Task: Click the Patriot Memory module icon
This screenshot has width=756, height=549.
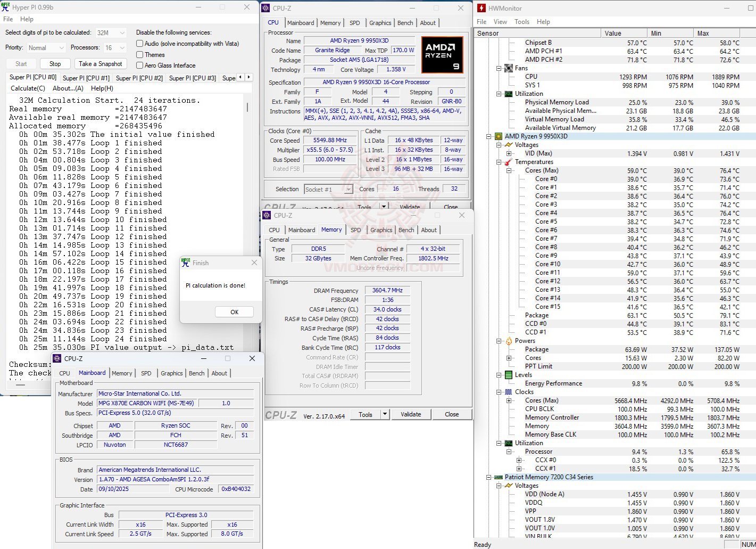Action: (499, 477)
